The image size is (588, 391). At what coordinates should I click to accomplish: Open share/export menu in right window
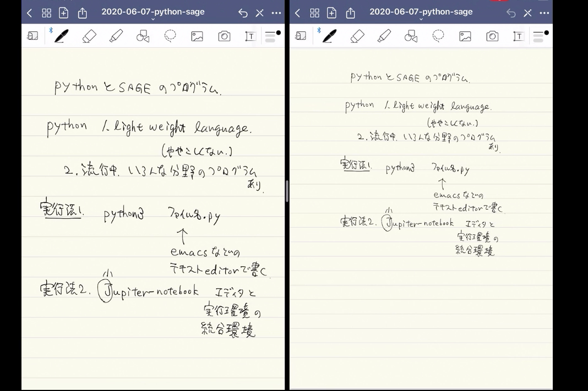350,13
